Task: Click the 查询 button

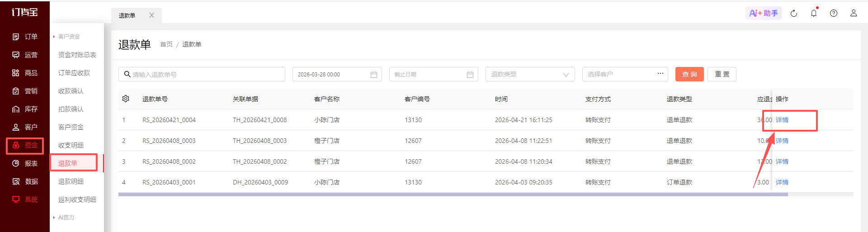Action: coord(689,74)
